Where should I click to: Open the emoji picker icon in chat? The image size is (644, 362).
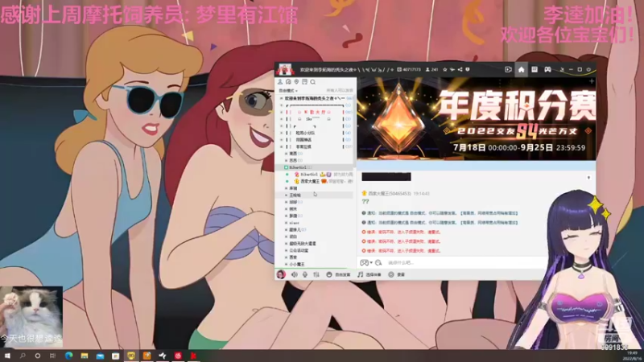pos(364,263)
